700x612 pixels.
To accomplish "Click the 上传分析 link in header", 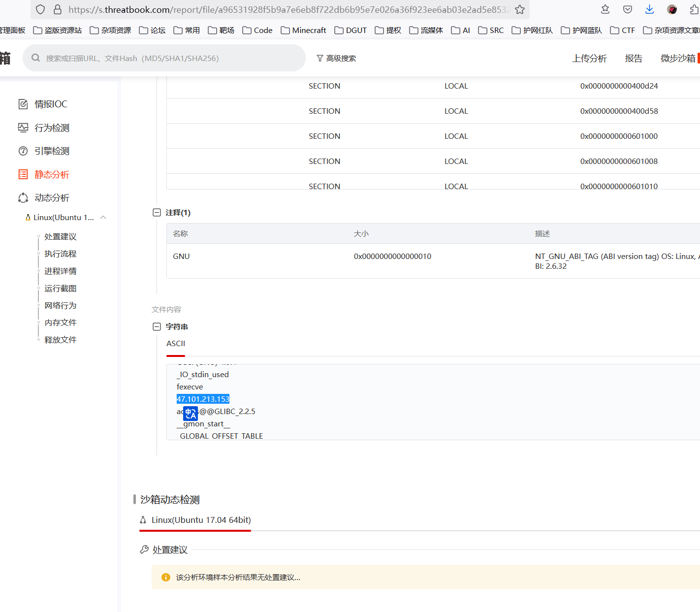I will (589, 59).
